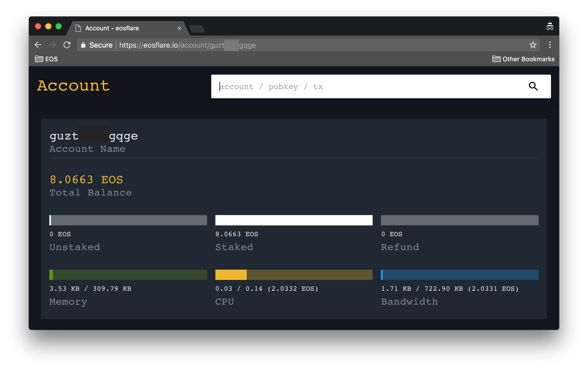Click the search magnifier icon
The image size is (588, 371).
(533, 86)
